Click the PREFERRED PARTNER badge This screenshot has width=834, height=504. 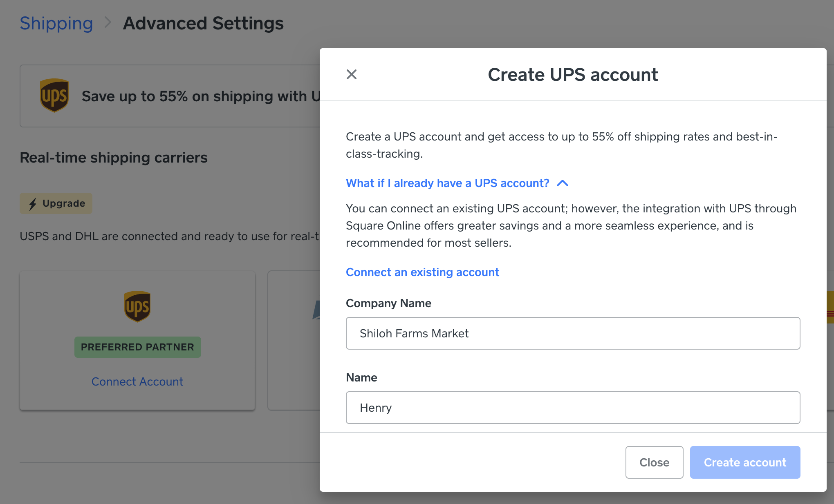point(137,347)
